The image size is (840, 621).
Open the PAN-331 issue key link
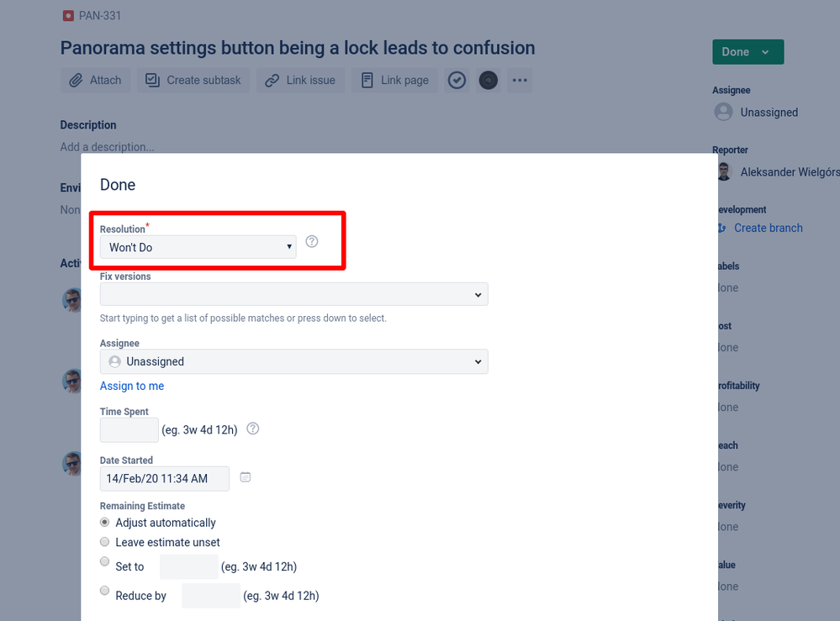pyautogui.click(x=100, y=16)
